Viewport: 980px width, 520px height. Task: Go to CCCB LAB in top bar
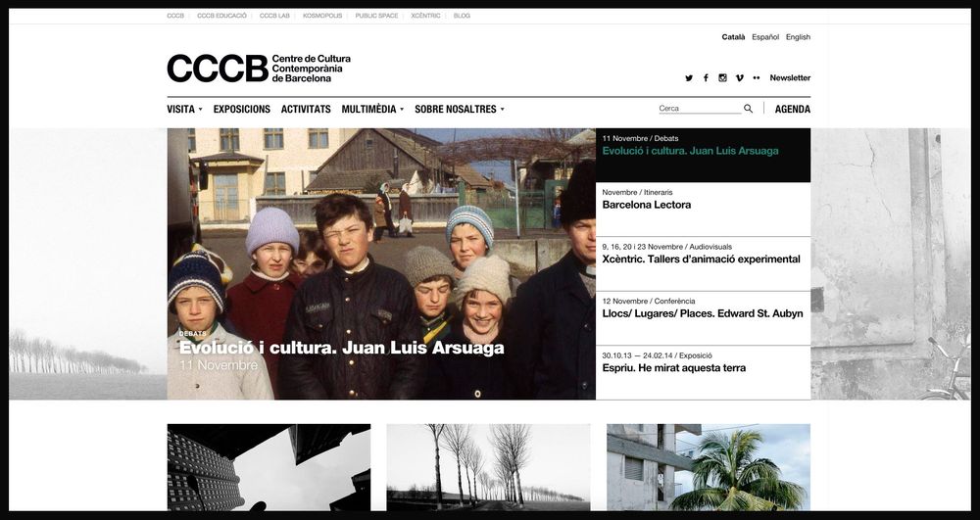pos(275,16)
